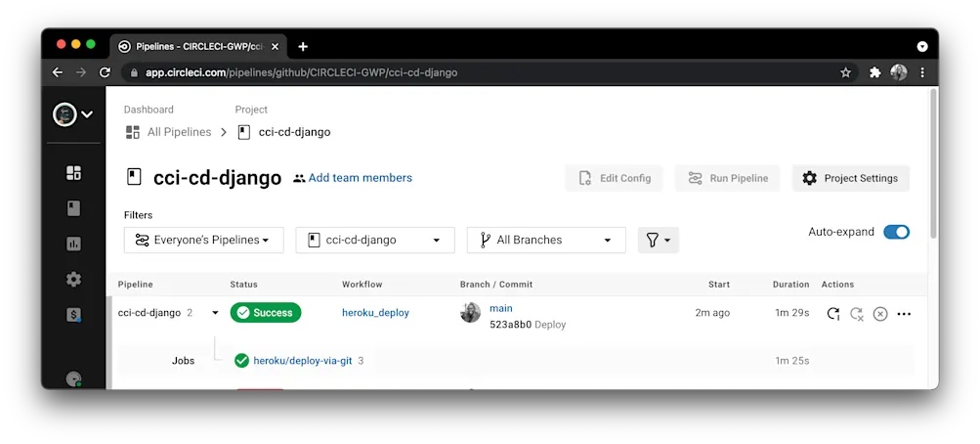Open the Chrome three-dot menu

coord(922,72)
